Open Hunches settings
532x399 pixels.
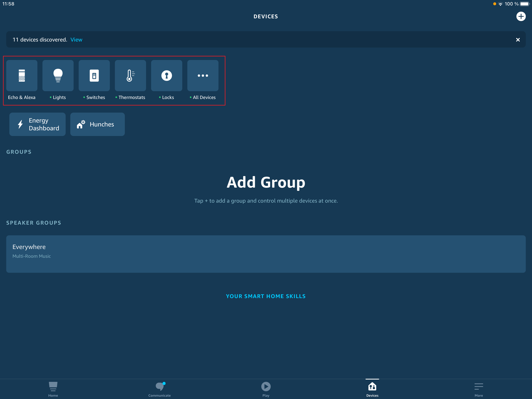click(x=97, y=124)
